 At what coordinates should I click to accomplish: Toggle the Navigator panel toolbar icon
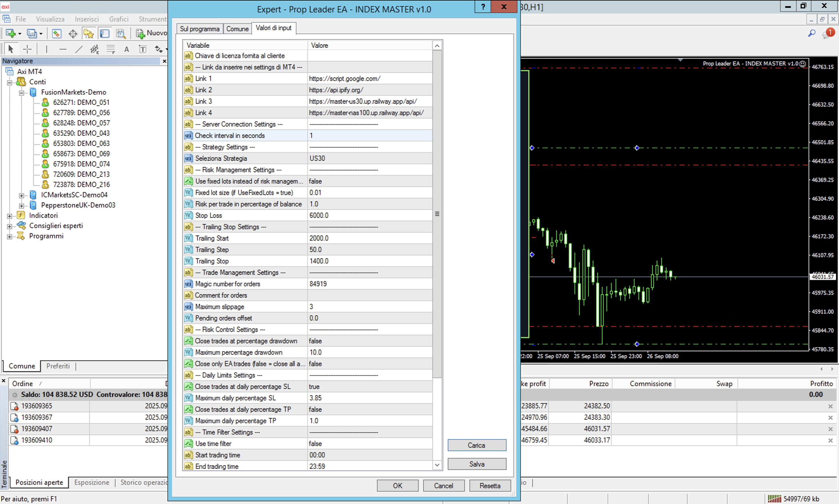88,33
